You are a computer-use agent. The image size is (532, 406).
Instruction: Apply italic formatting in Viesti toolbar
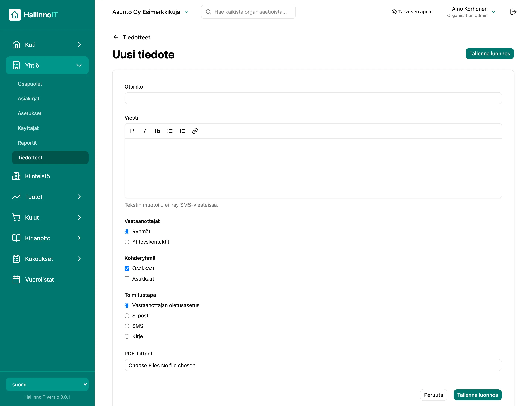coord(145,131)
